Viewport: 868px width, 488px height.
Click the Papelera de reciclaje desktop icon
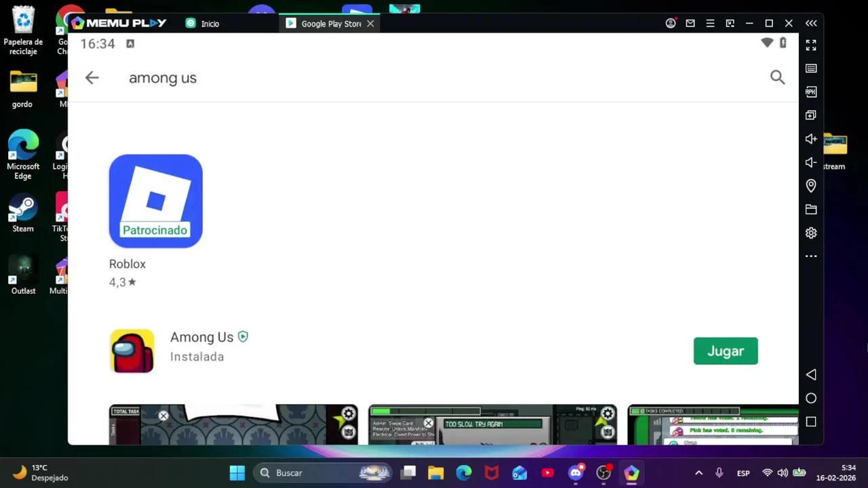(23, 30)
